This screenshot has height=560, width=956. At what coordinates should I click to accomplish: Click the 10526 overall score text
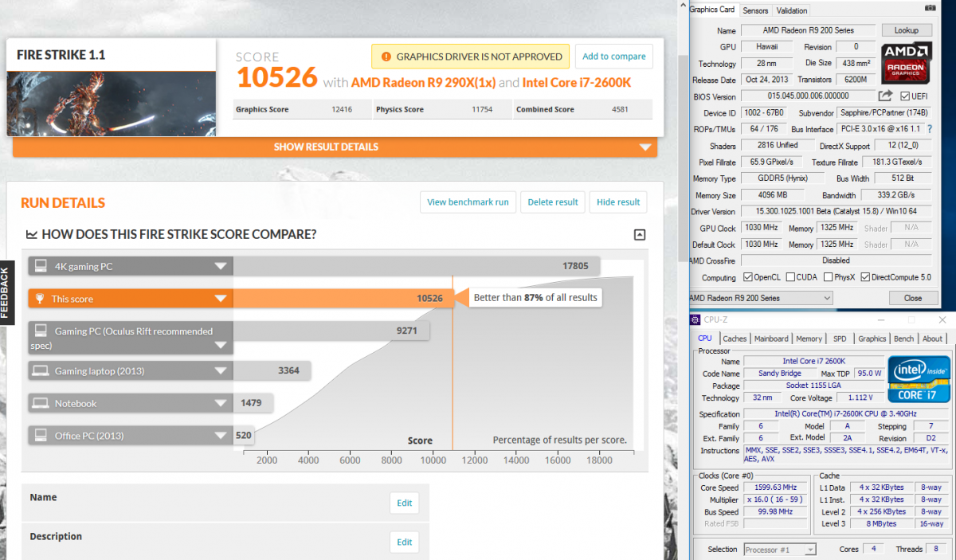277,78
